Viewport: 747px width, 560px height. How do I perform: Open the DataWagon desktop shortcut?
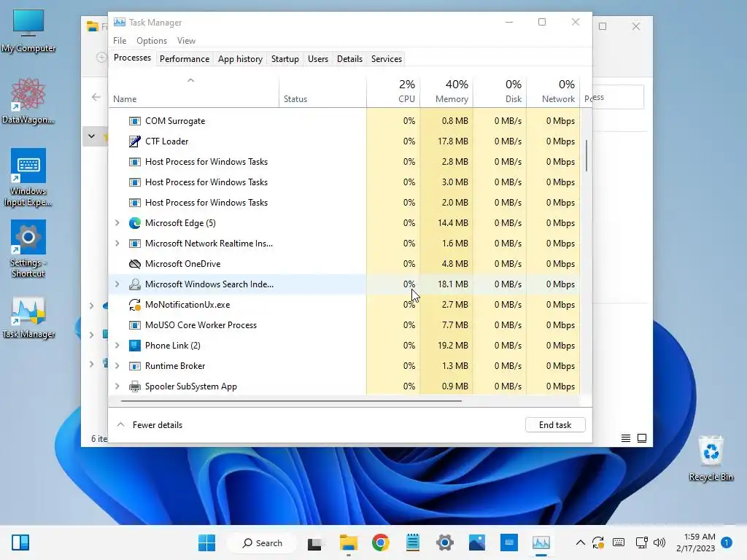(28, 101)
